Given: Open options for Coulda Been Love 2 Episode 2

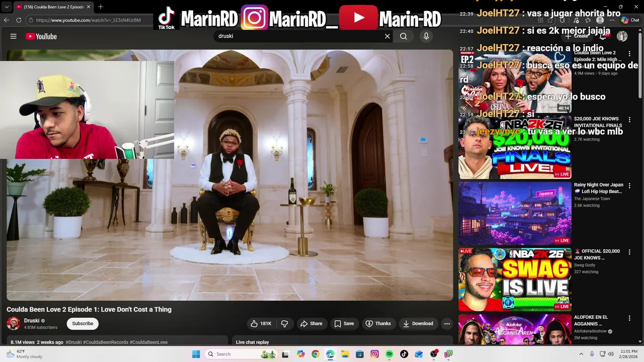Looking at the screenshot, I should pyautogui.click(x=629, y=54).
